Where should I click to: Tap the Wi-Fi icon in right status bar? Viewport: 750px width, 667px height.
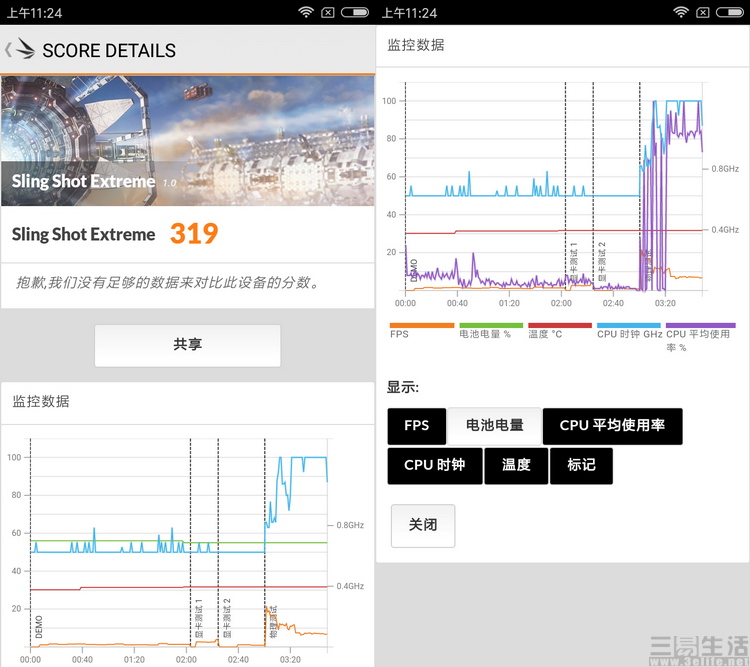(681, 12)
